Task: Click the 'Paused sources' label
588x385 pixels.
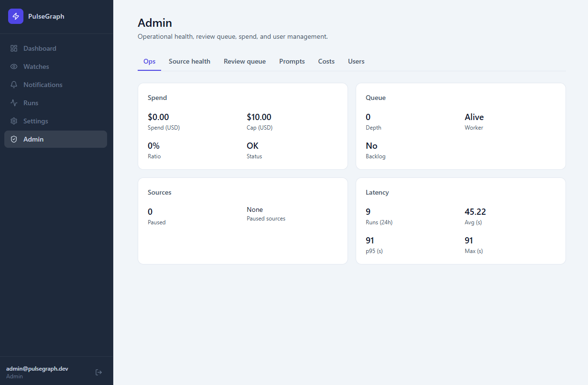Action: (266, 219)
